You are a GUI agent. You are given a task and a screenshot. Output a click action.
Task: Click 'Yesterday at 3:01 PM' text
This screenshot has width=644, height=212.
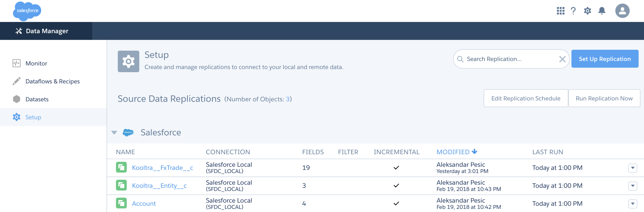click(462, 171)
